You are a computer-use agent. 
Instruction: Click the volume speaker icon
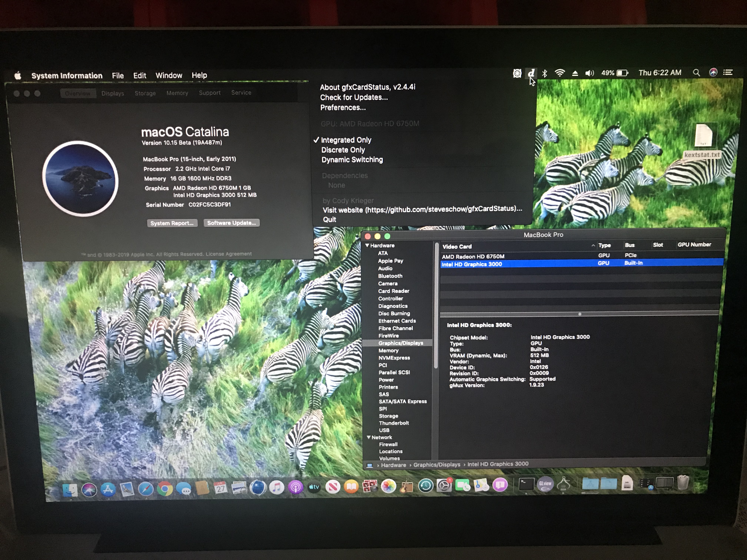click(589, 73)
